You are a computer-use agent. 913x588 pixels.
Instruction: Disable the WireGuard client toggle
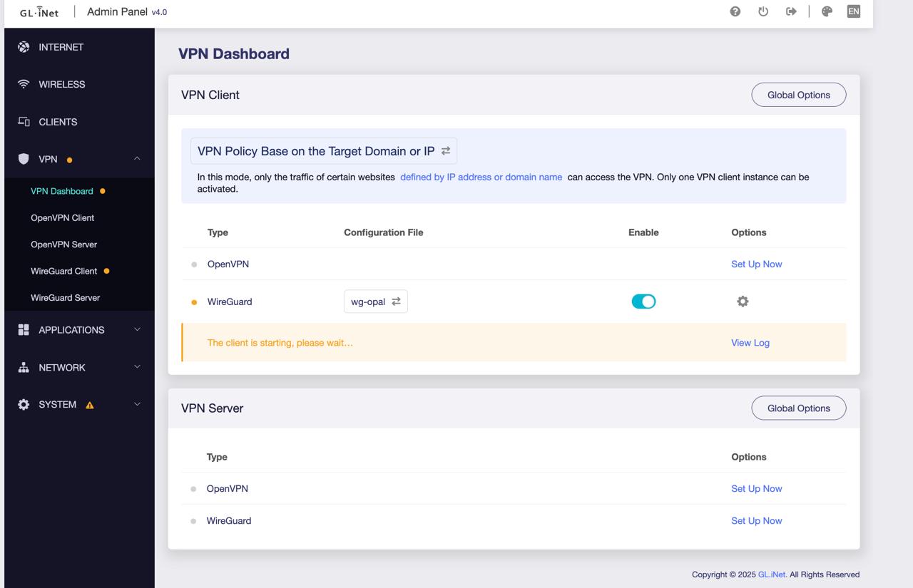click(643, 301)
